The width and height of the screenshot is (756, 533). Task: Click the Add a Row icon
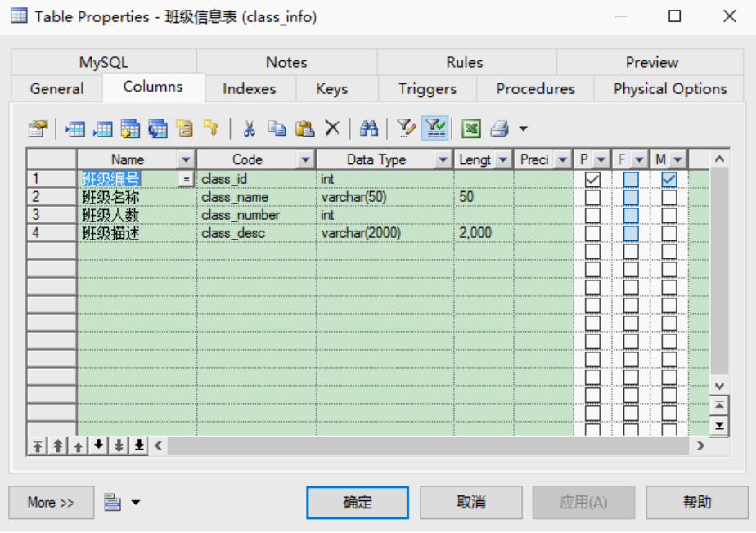click(x=103, y=128)
